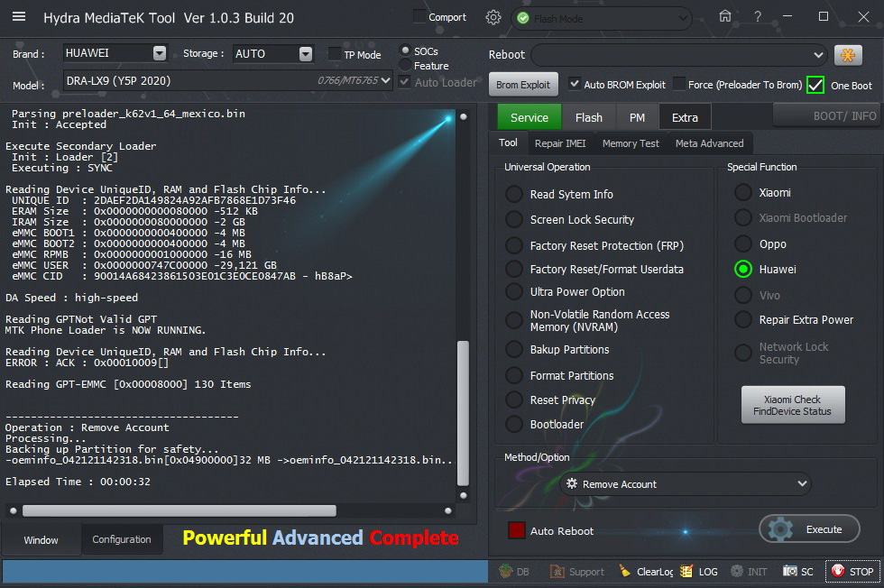Select the Huawei special function
884x588 pixels.
coord(743,269)
